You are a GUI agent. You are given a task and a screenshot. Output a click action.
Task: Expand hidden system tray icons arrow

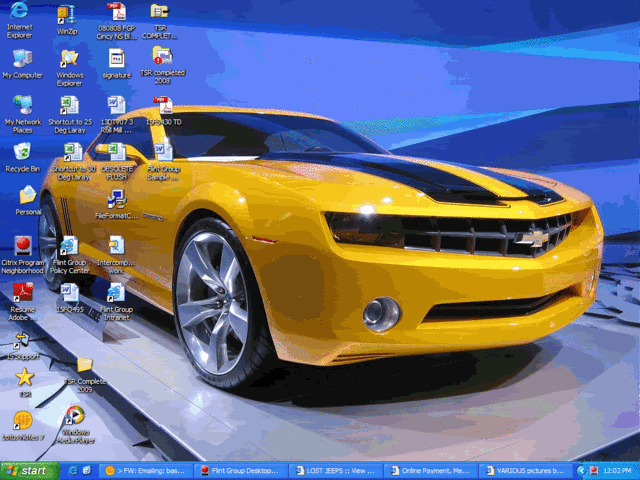point(581,471)
